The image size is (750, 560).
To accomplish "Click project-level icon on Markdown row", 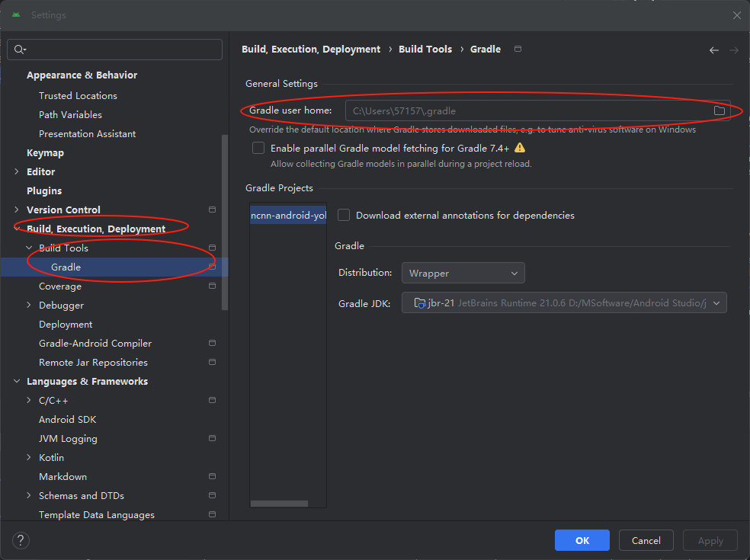I will pos(213,476).
